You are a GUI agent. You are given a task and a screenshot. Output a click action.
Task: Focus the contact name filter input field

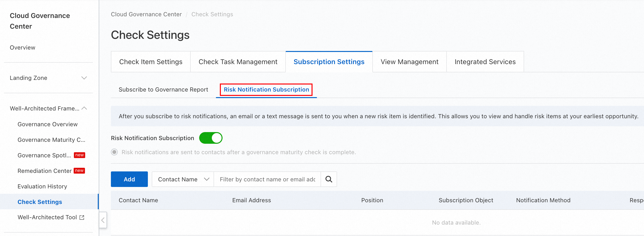[x=267, y=179]
